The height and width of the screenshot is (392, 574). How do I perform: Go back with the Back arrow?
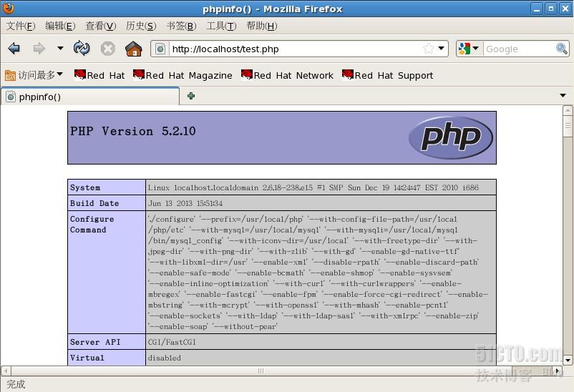pyautogui.click(x=14, y=49)
